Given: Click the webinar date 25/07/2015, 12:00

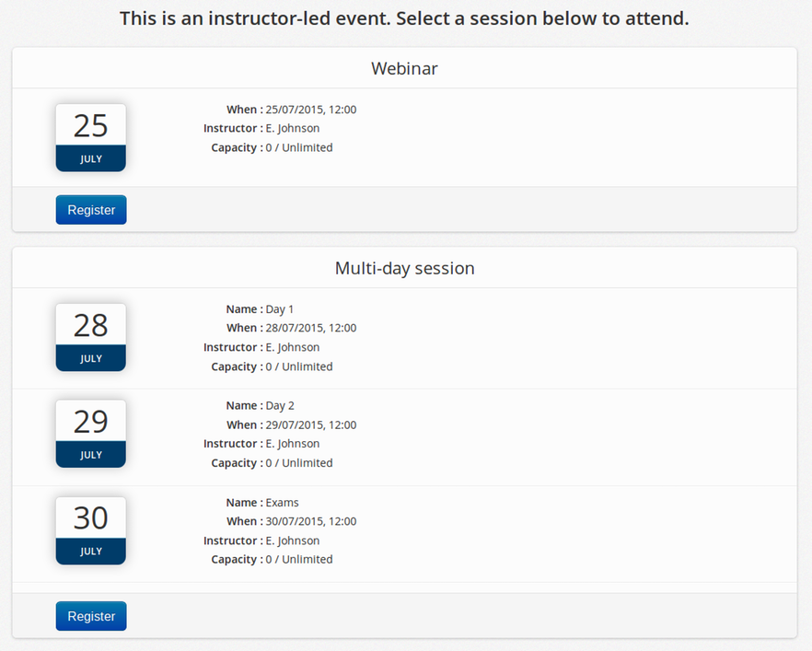Looking at the screenshot, I should (311, 110).
